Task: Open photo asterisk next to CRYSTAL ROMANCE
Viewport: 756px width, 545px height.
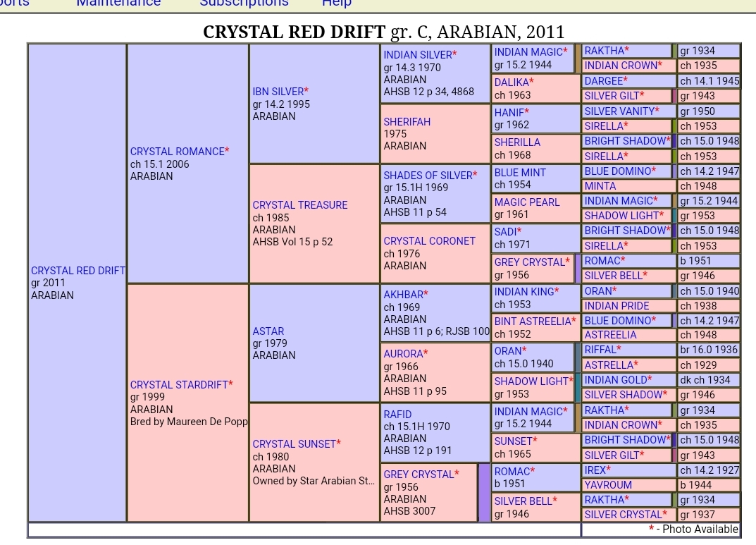Action: (227, 152)
